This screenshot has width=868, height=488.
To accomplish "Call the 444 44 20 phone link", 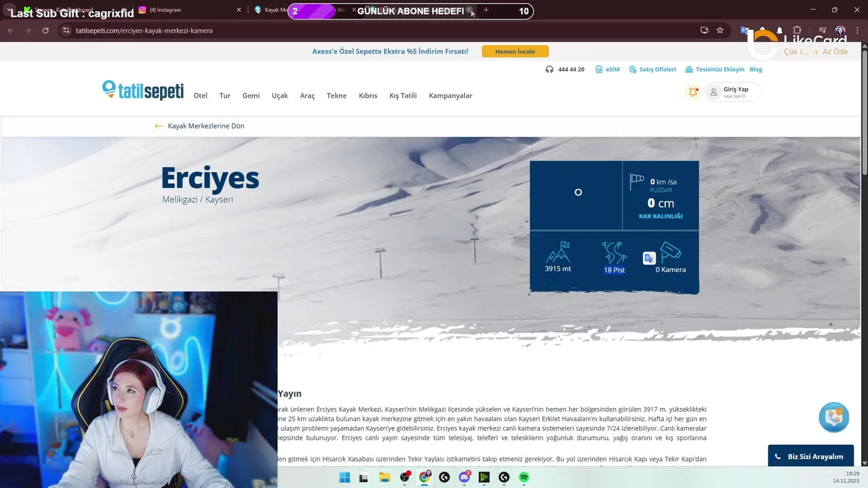I will tap(565, 69).
